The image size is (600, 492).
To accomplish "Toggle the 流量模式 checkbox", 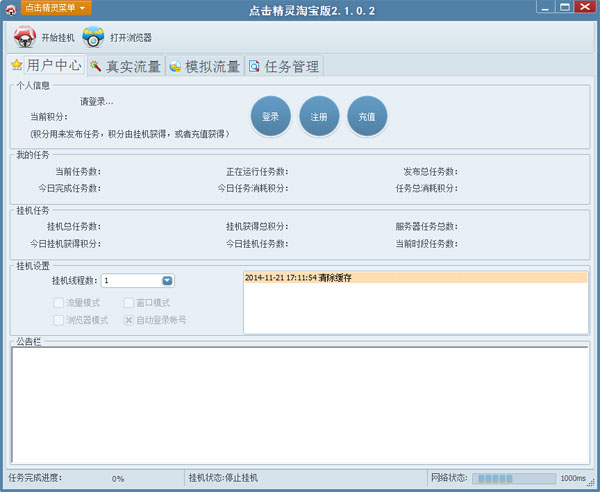I will (x=58, y=302).
